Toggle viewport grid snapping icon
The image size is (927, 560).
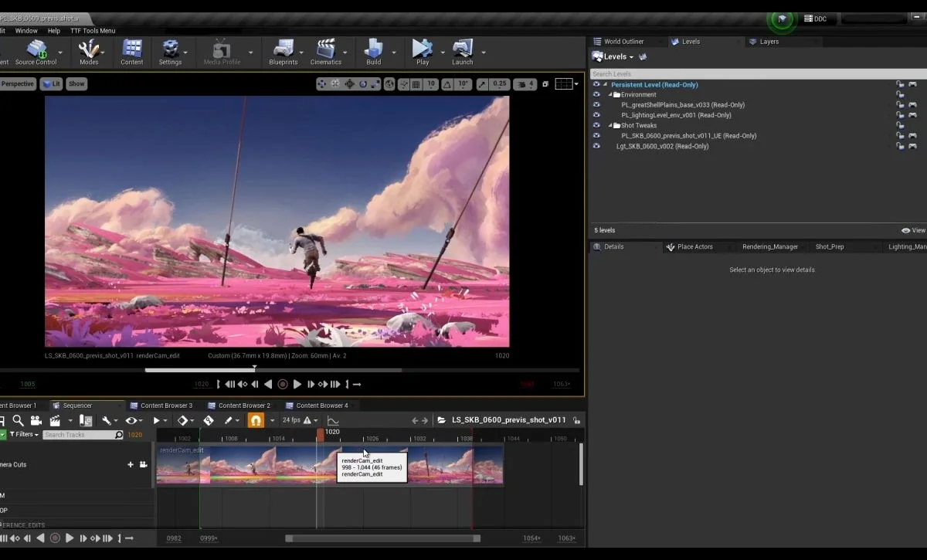tap(416, 83)
